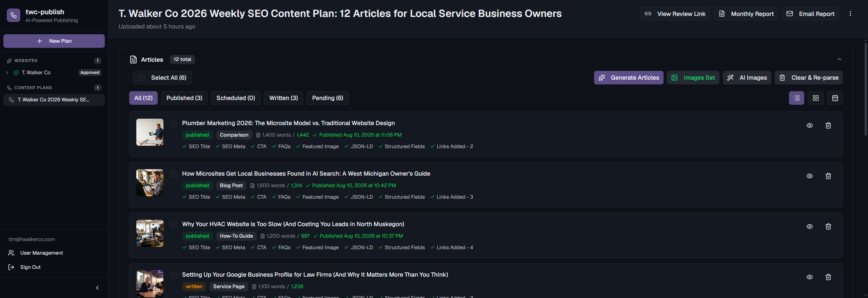The image size is (868, 298).
Task: Switch to list view
Action: pyautogui.click(x=796, y=98)
